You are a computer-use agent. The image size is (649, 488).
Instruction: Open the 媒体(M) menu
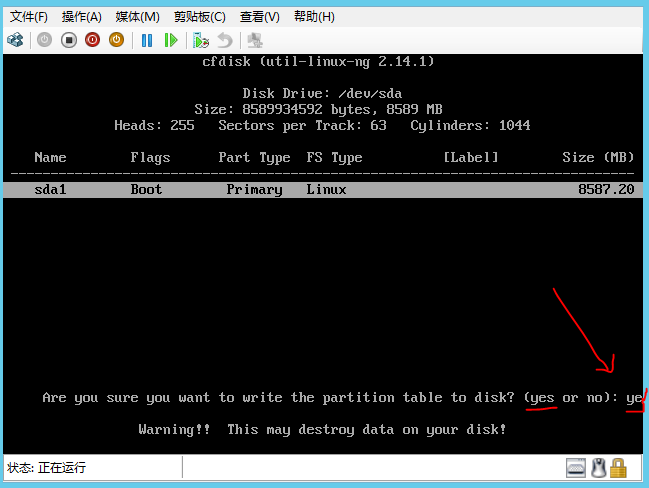(x=137, y=17)
